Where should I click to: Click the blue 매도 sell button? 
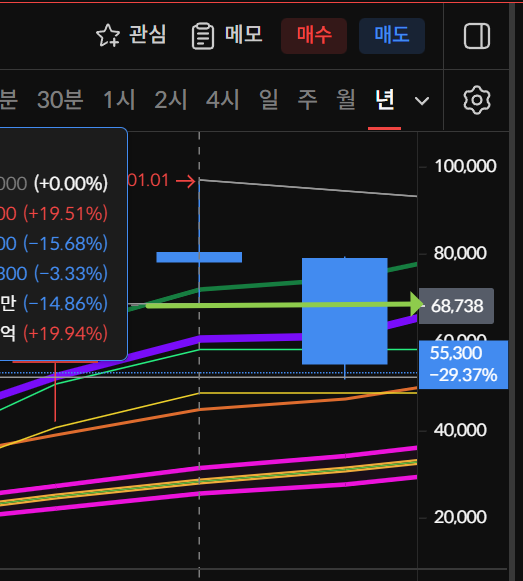point(392,36)
